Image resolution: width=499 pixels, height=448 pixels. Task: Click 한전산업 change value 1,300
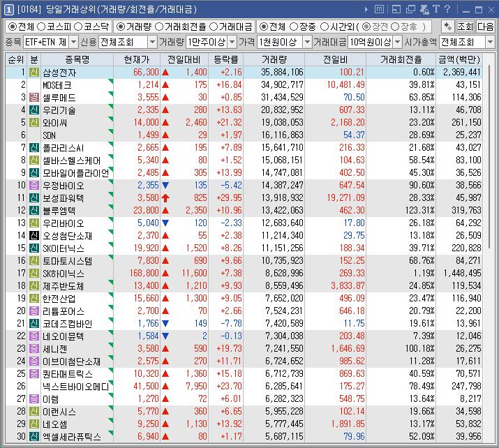tap(196, 299)
